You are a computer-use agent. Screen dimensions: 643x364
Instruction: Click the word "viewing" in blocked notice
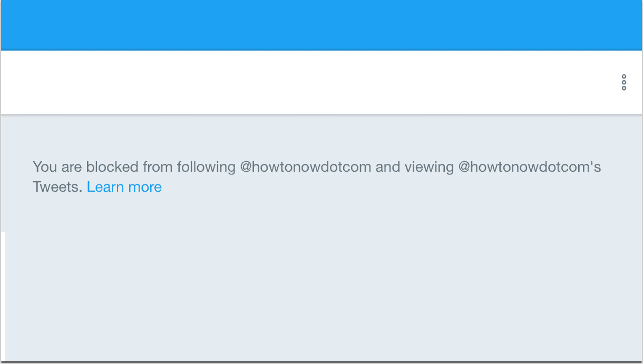point(429,168)
